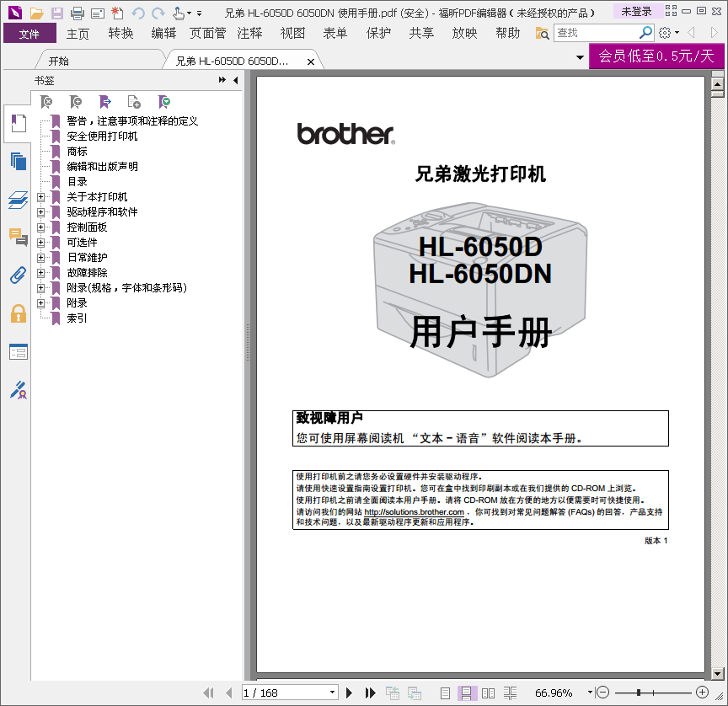Go to first page button

pyautogui.click(x=208, y=693)
